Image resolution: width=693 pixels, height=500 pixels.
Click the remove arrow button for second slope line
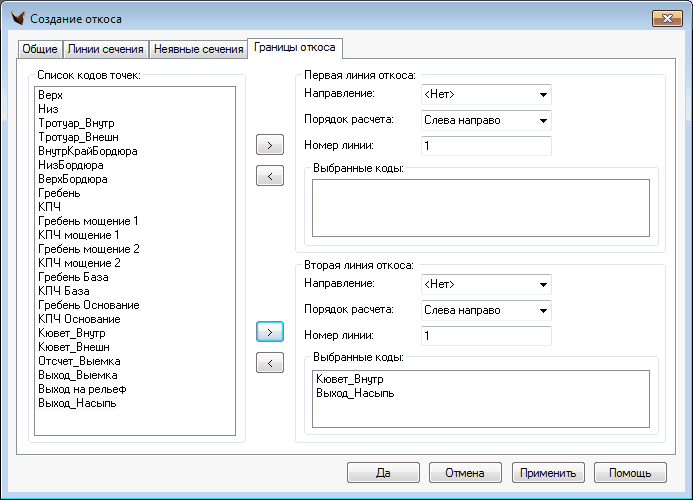[270, 363]
